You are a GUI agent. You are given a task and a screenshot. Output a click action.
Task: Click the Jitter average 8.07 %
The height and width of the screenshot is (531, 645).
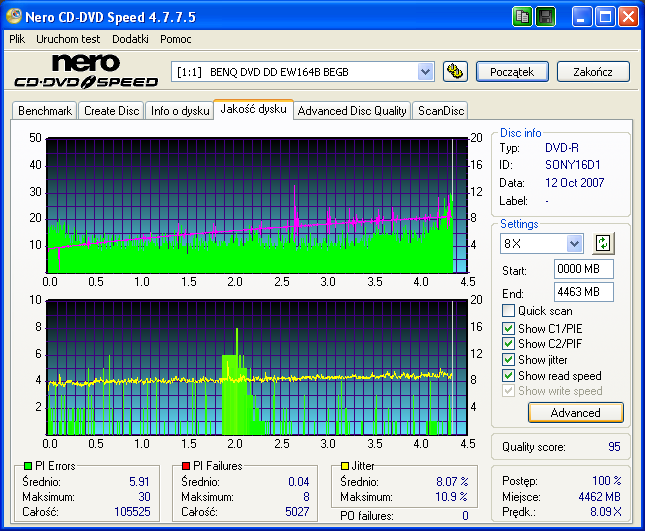click(452, 481)
